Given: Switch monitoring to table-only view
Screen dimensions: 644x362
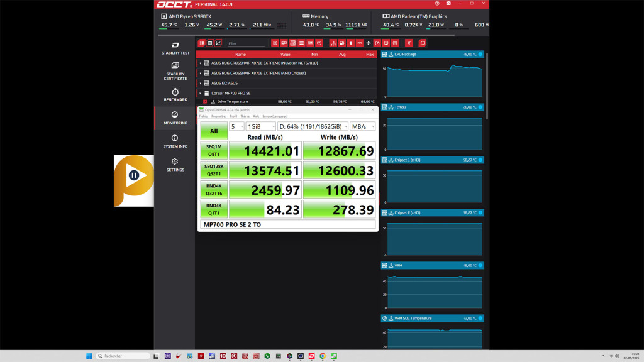Looking at the screenshot, I should 210,43.
